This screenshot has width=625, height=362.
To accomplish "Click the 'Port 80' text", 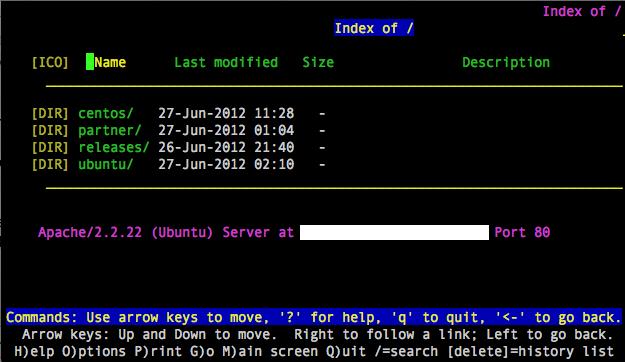I will click(522, 232).
